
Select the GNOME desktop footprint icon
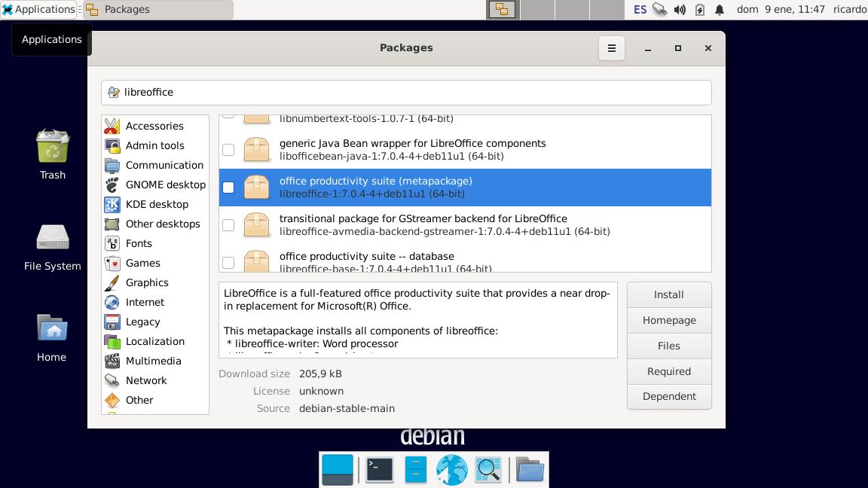pos(112,185)
